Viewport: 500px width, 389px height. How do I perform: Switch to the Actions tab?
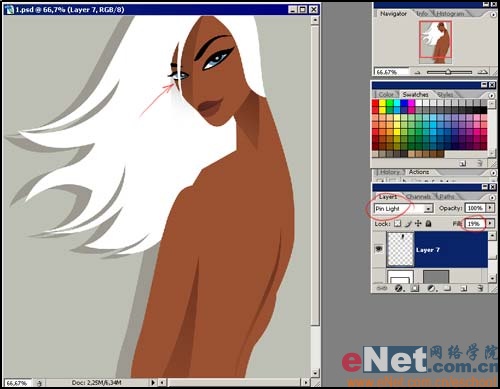(419, 172)
